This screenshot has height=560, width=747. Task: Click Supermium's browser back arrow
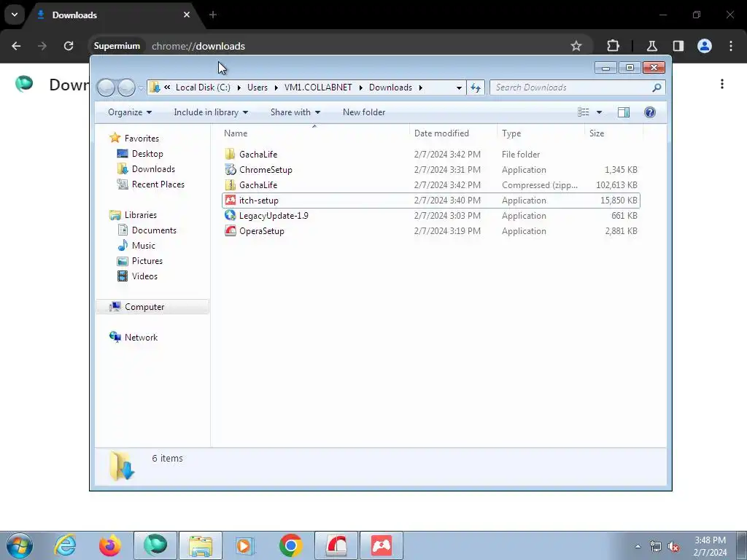[16, 46]
